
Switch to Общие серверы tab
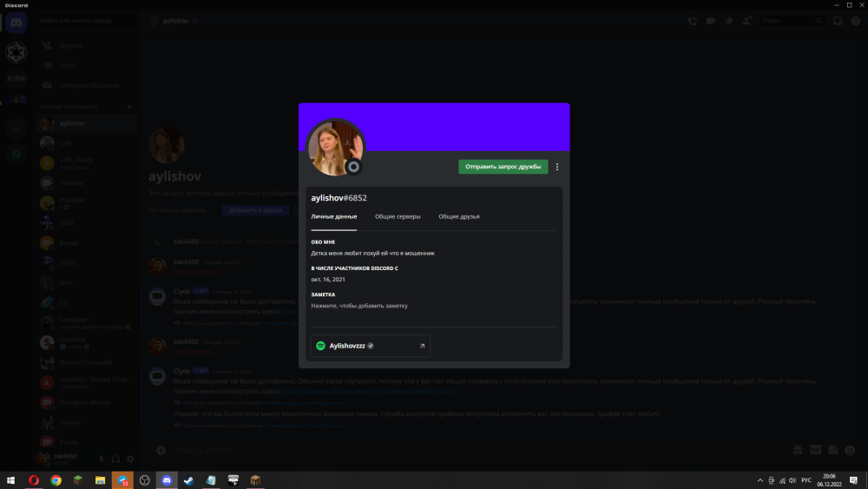(398, 216)
